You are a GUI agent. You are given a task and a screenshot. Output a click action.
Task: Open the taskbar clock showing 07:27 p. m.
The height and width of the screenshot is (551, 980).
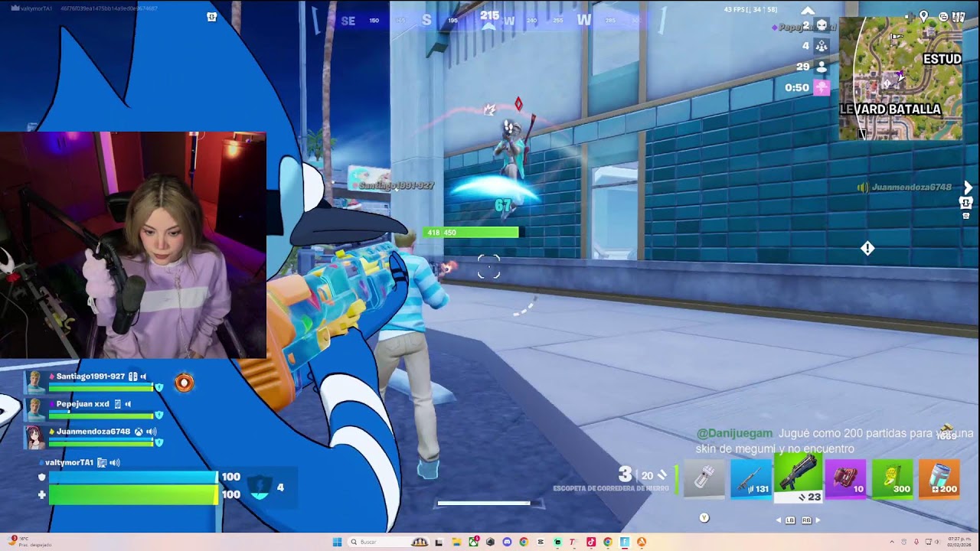(959, 542)
